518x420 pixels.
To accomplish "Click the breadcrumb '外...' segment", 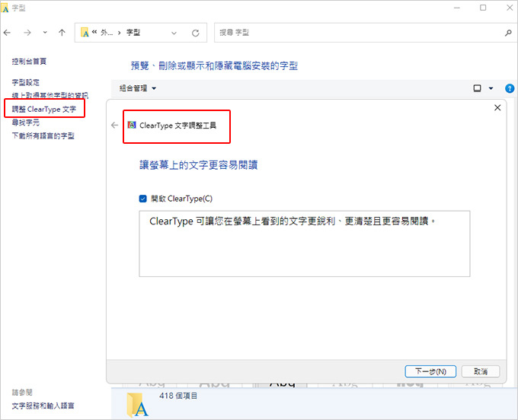I will pyautogui.click(x=107, y=32).
